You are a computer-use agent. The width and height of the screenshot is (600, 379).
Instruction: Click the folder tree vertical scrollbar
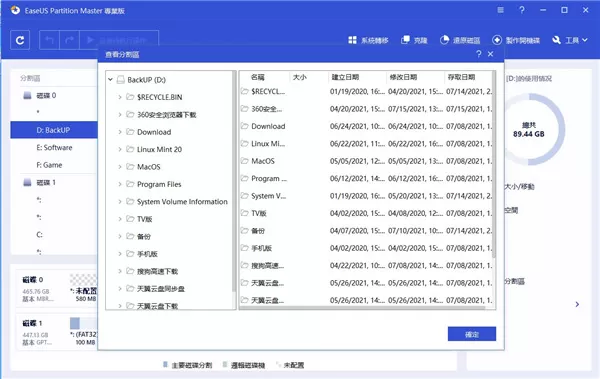point(234,182)
